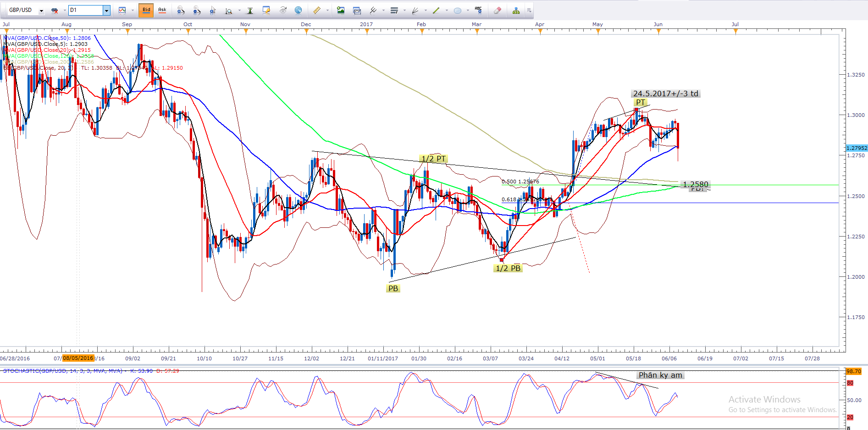Click the 1.27952 current price marker
The height and width of the screenshot is (430, 868).
856,148
